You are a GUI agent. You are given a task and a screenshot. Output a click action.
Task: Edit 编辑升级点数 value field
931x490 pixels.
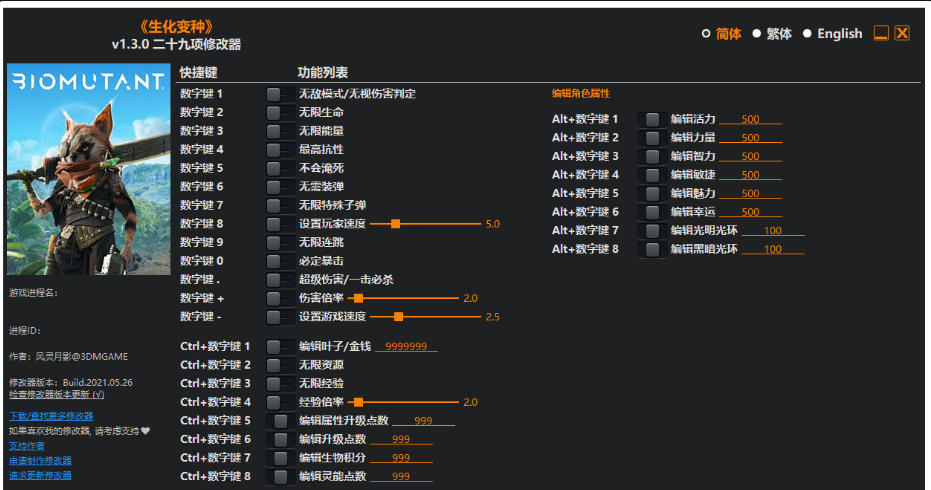[401, 440]
